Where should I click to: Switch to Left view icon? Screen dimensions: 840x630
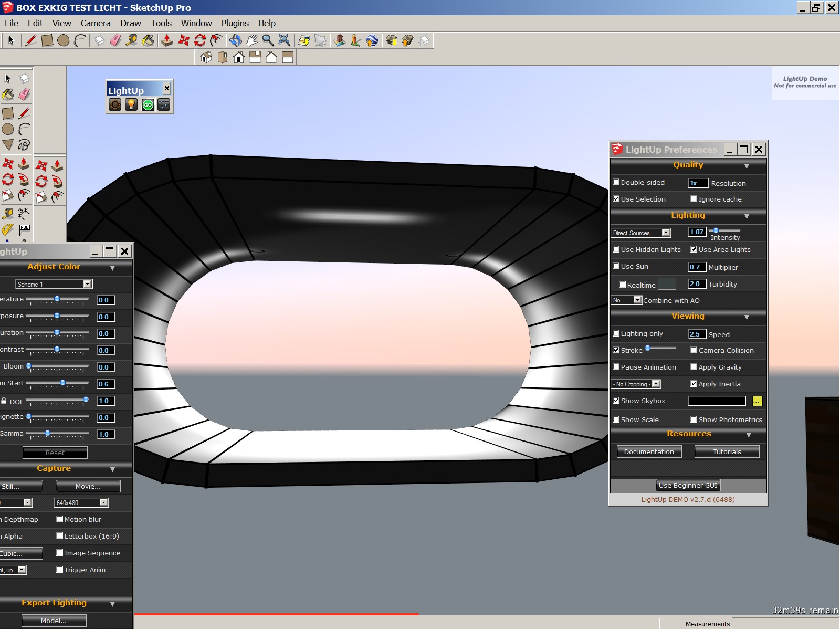coord(288,57)
